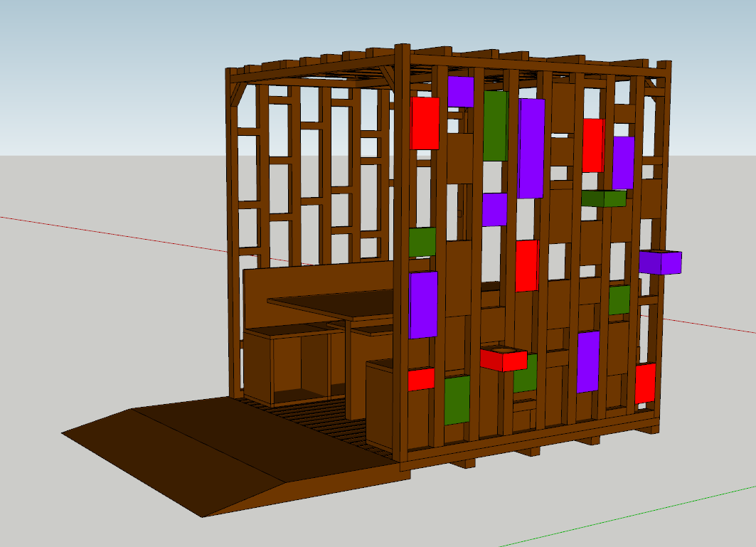Image resolution: width=756 pixels, height=547 pixels.
Task: Select the red panel above the red planter
Action: [x=527, y=265]
